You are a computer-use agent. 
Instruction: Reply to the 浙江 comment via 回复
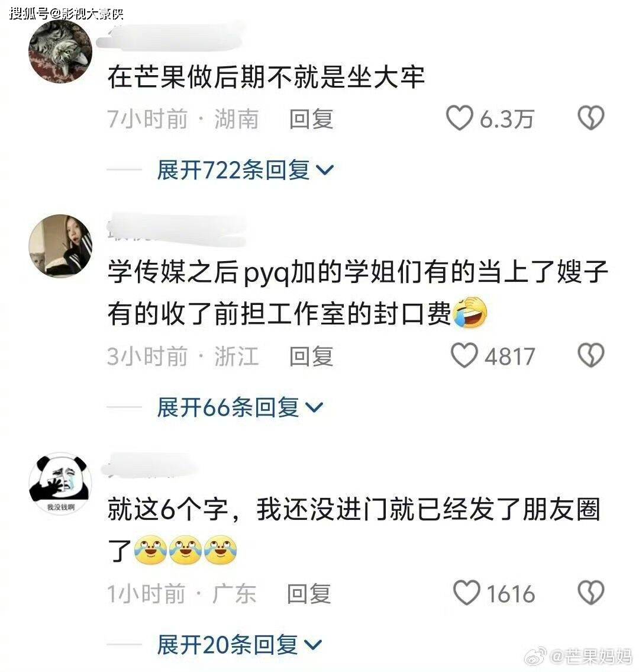311,356
